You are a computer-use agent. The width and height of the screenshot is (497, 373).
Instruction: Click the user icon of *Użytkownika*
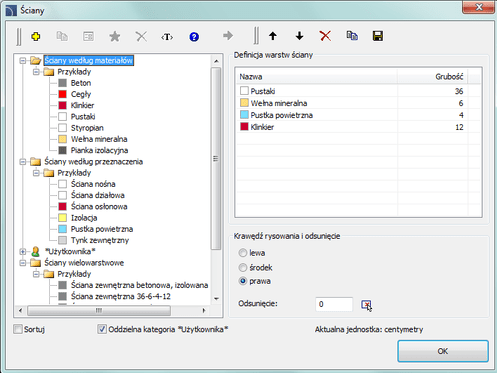click(35, 251)
